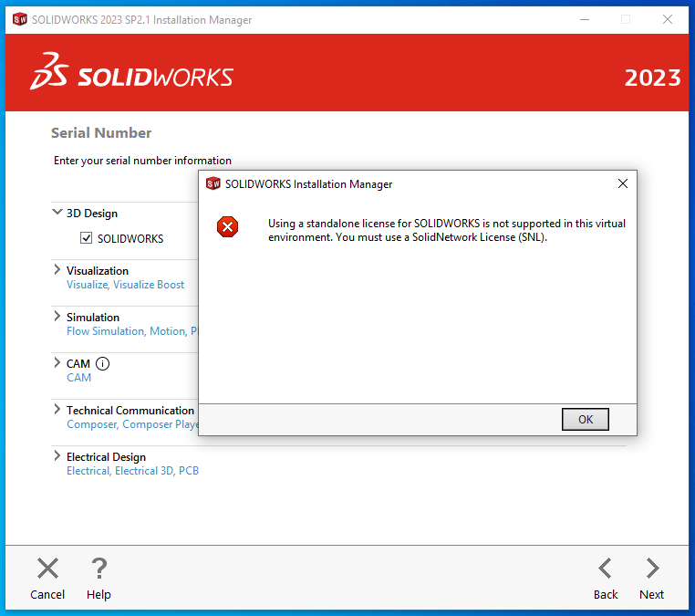This screenshot has height=616, width=695.
Task: Click the Composer, Composer Player link
Action: point(132,424)
